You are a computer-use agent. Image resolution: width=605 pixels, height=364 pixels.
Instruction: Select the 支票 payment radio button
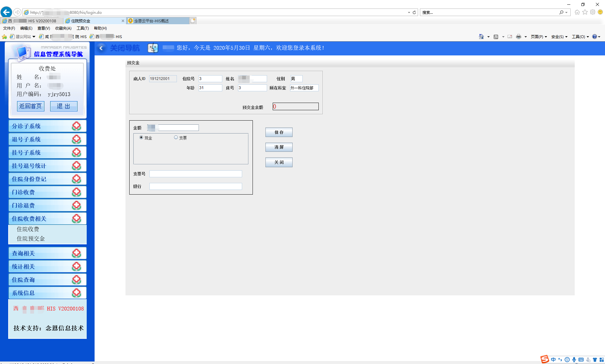[x=176, y=138]
